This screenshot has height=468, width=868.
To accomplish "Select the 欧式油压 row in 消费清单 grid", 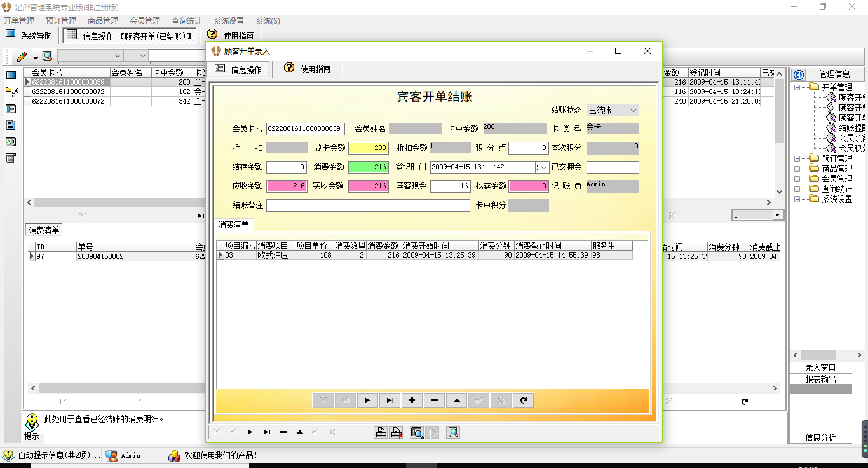I will [424, 255].
